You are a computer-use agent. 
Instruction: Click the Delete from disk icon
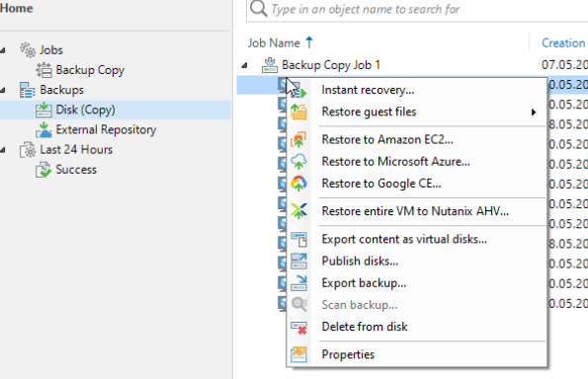(x=298, y=327)
